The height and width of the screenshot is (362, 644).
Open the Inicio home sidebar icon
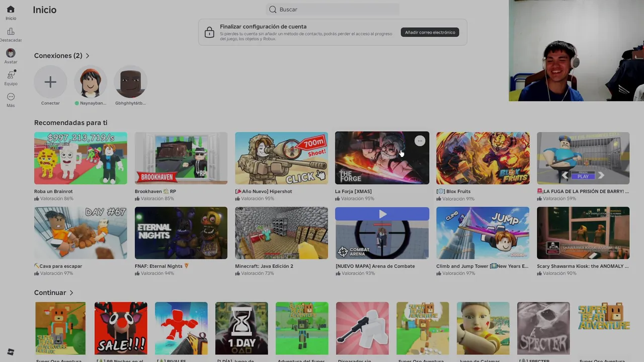pos(11,10)
